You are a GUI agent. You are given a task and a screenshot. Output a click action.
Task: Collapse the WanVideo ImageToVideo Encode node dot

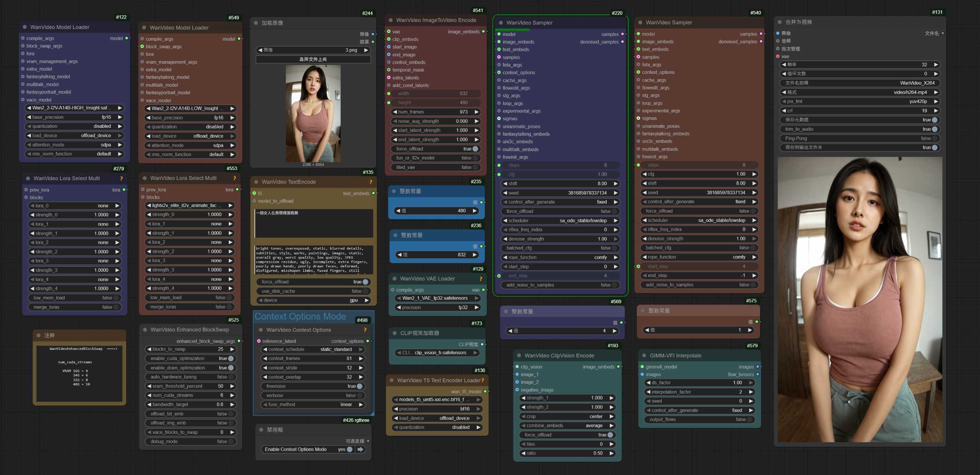pyautogui.click(x=391, y=20)
